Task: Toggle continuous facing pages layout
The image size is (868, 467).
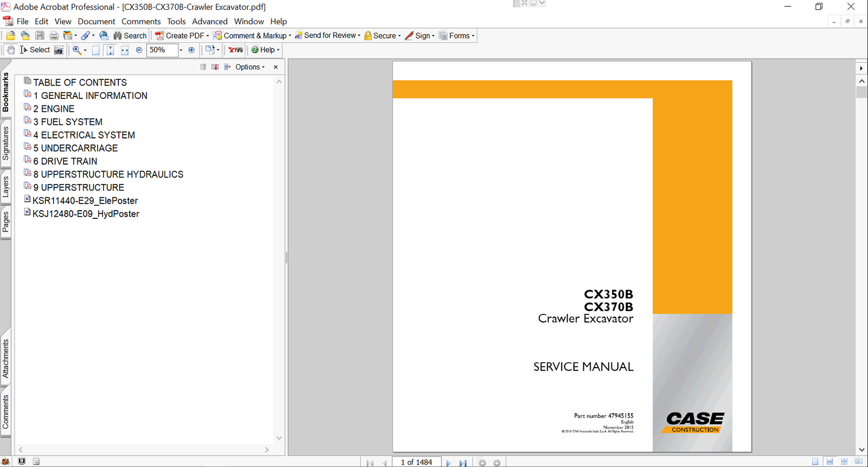Action: (844, 462)
